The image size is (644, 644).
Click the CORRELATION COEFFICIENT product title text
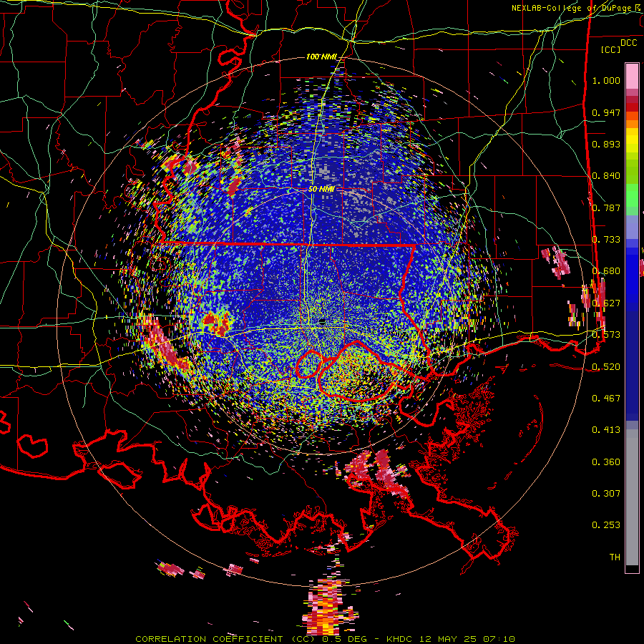click(225, 639)
